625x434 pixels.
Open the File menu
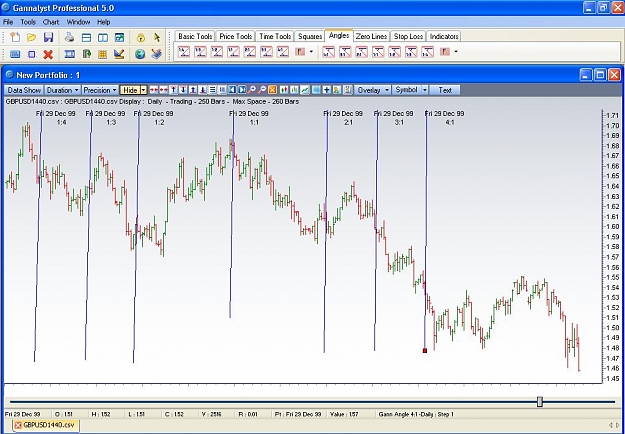pos(8,22)
